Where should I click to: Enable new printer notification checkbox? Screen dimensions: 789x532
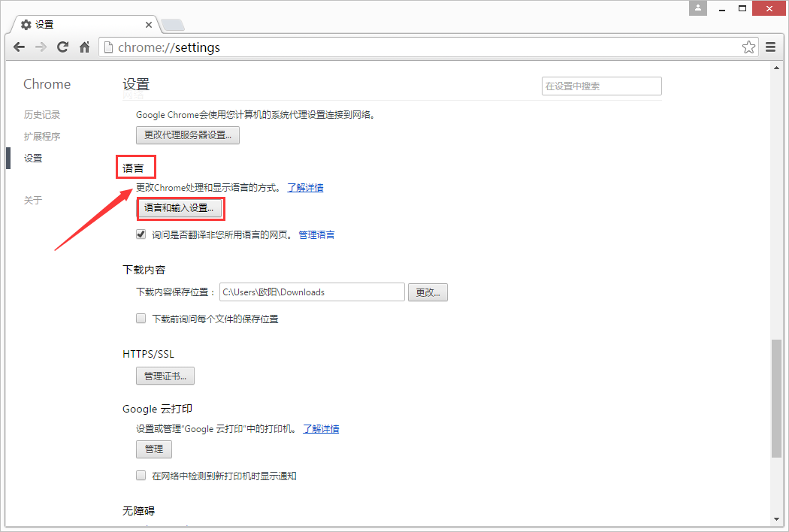click(141, 475)
